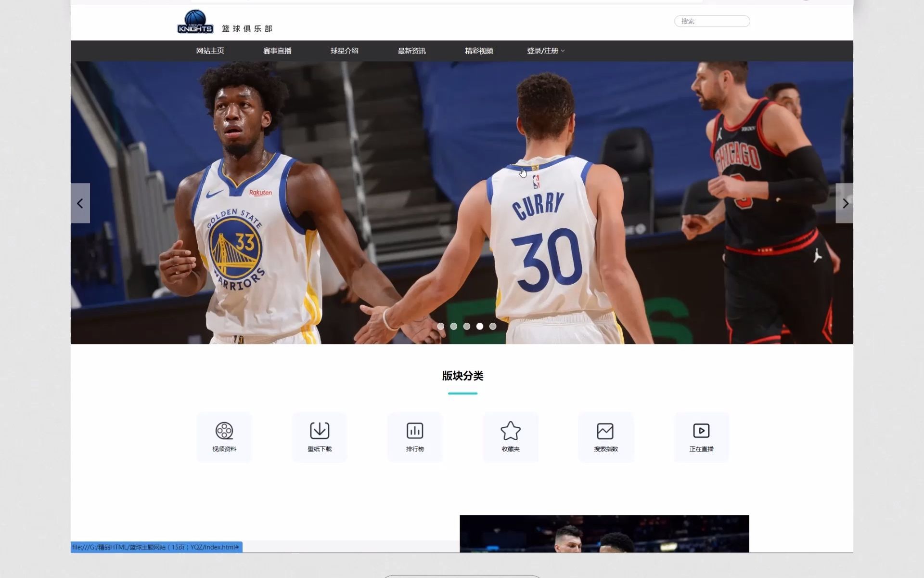
Task: Click the 搜索指数 label
Action: pyautogui.click(x=606, y=449)
